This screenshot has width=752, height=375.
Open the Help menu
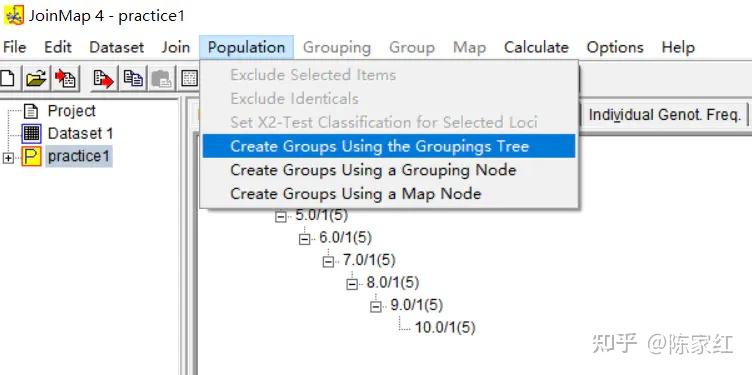678,47
